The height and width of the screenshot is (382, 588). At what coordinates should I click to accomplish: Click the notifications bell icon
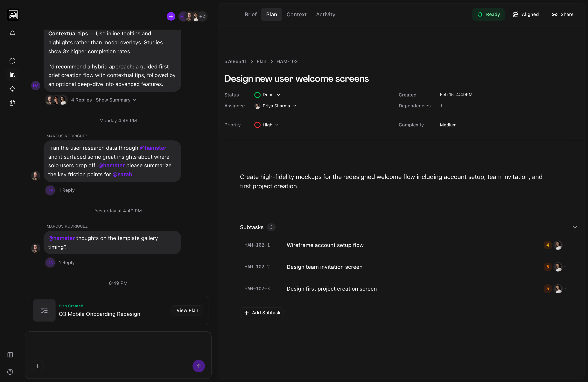pos(12,33)
